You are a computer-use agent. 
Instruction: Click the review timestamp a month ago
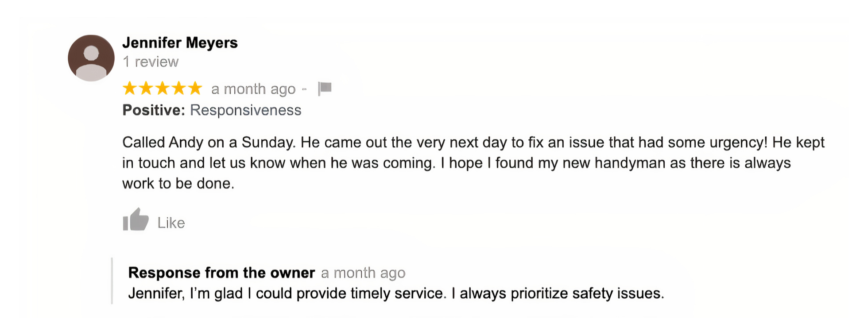tap(253, 89)
